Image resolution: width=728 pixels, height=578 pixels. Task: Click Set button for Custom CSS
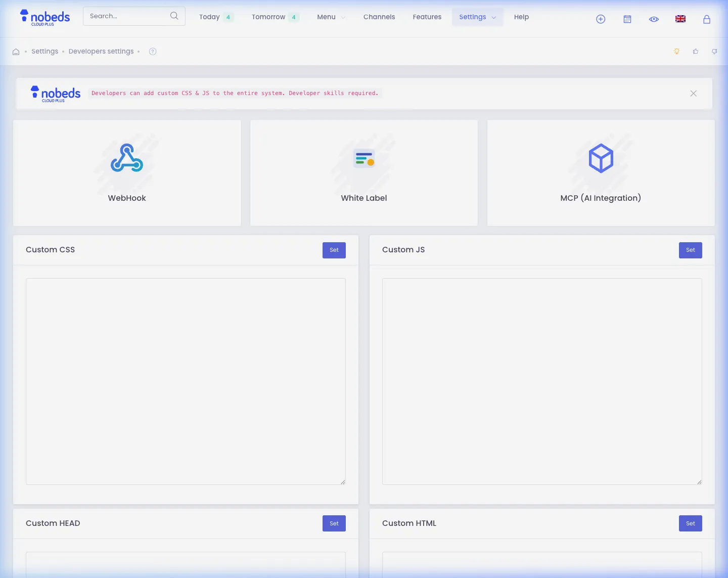(334, 250)
